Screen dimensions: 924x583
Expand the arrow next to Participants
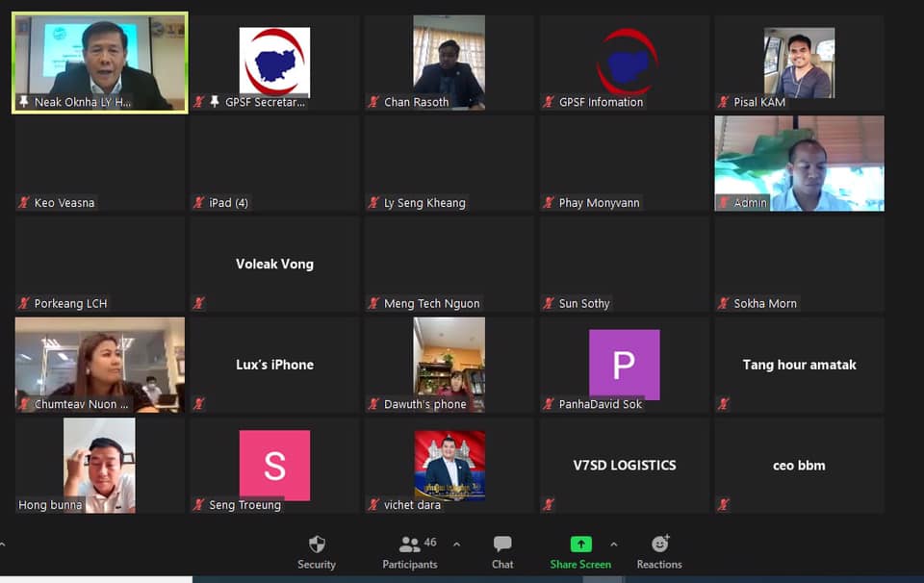[x=456, y=545]
